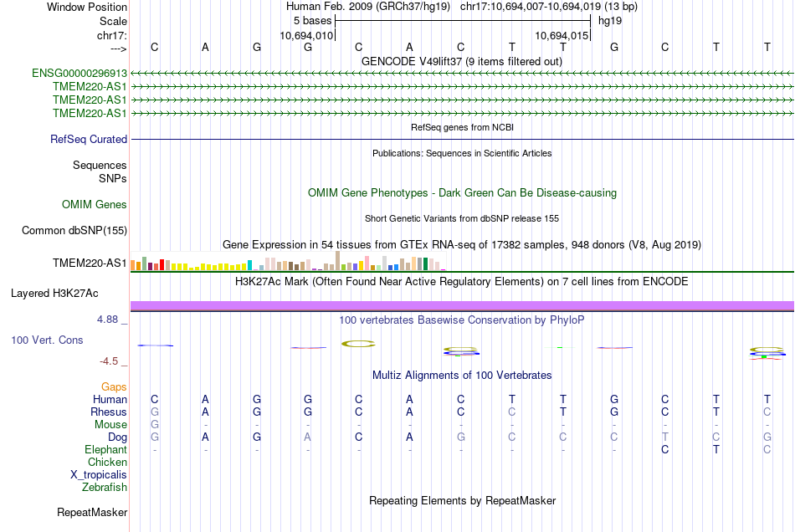This screenshot has width=795, height=532.
Task: Click the 10,694,010 ruler coordinate
Action: [x=306, y=35]
